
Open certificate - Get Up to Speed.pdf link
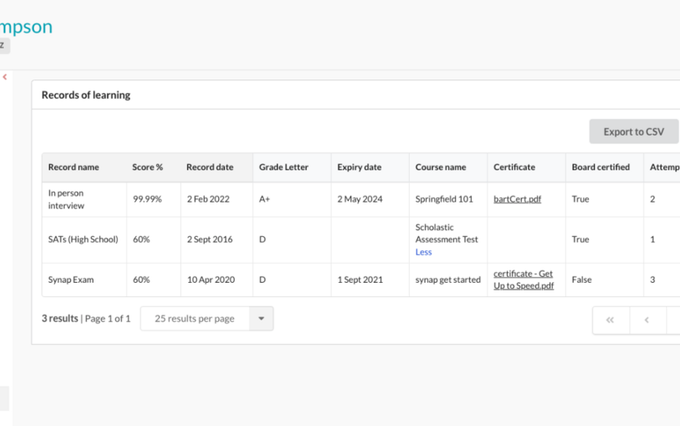pos(523,279)
